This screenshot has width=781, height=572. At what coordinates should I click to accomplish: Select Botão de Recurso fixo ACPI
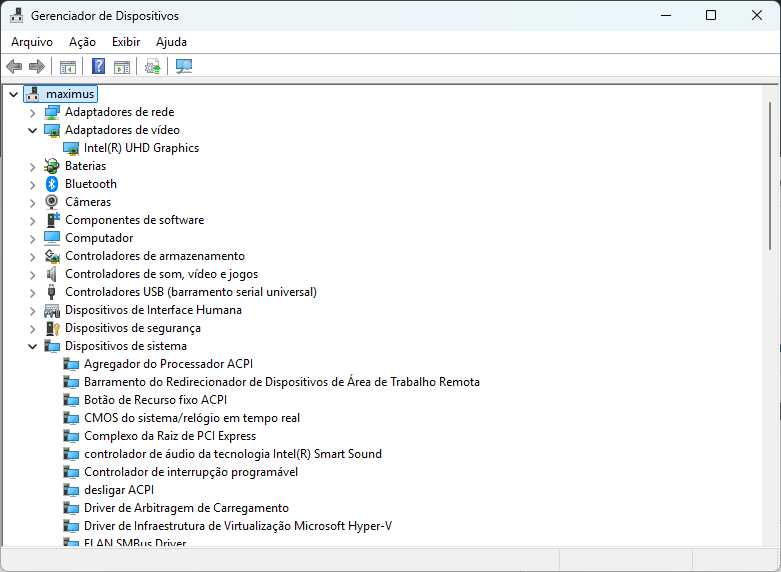pyautogui.click(x=155, y=400)
